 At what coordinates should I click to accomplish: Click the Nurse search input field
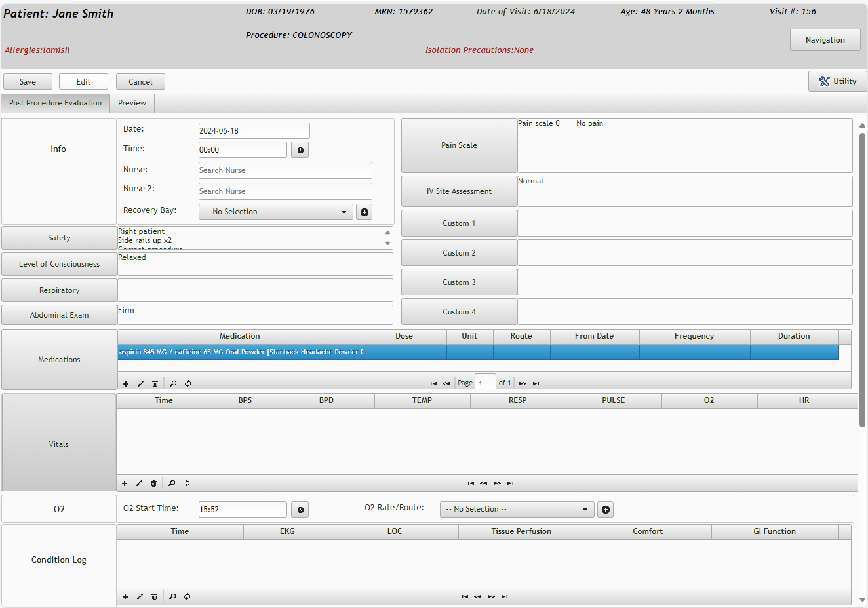coord(285,170)
